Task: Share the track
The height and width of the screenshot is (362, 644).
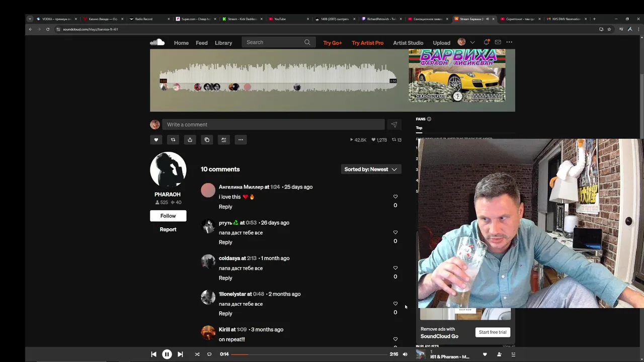Action: pos(190,140)
